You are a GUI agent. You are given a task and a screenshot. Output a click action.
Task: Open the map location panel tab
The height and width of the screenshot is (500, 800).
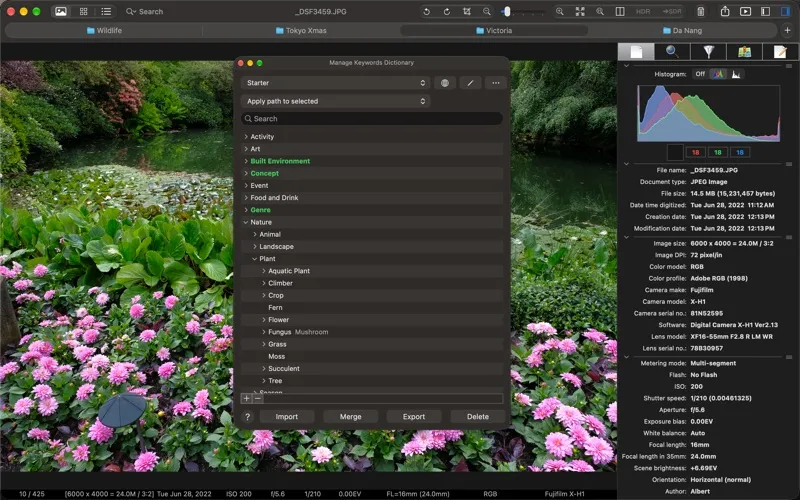click(744, 52)
